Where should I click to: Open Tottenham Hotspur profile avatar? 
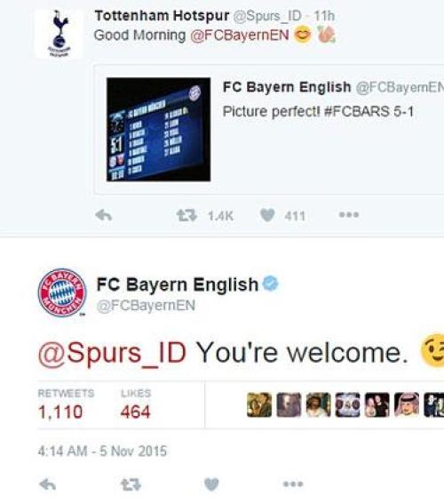[x=59, y=34]
